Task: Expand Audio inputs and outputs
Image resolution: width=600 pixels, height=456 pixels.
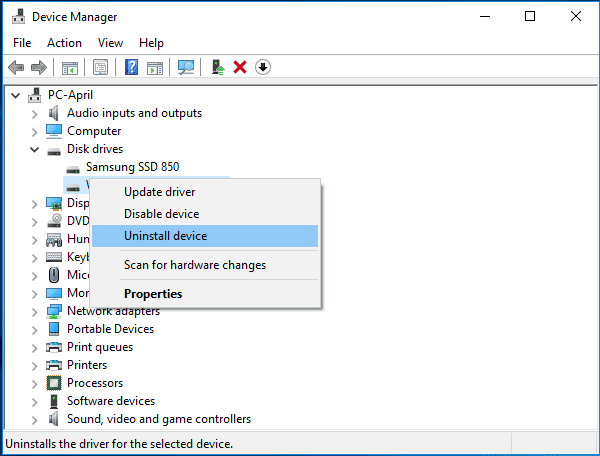Action: [34, 114]
